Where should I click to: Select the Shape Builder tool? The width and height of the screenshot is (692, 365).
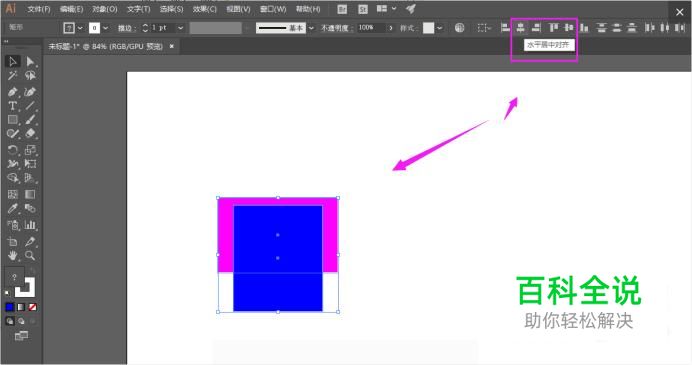pyautogui.click(x=12, y=178)
